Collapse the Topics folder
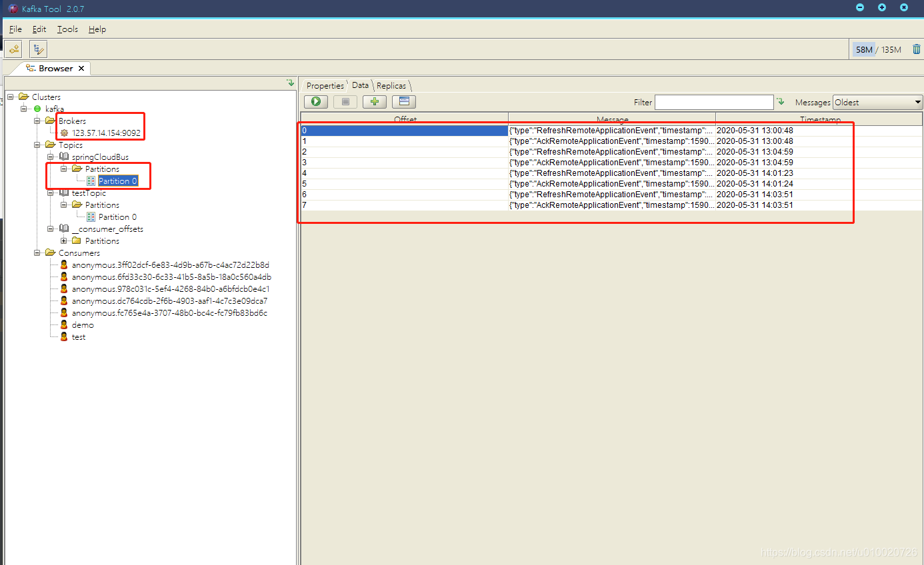The image size is (924, 565). pyautogui.click(x=37, y=145)
